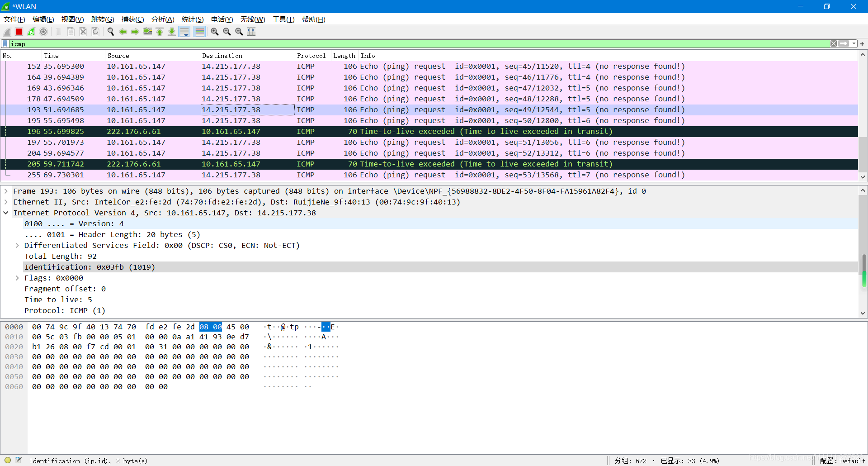The image size is (868, 466).
Task: Toggle auto-scroll during live capture
Action: click(x=184, y=32)
